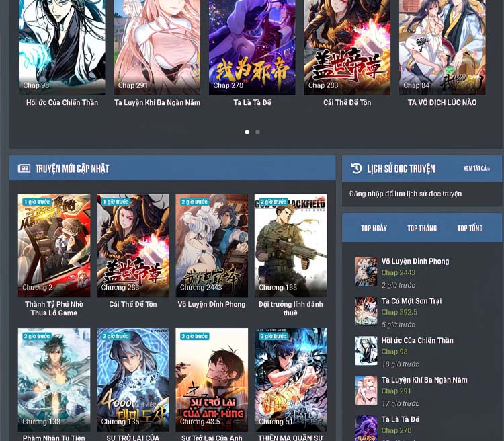Open Phàm Nhân Tu Tiên Chương 138 cover
The width and height of the screenshot is (504, 441).
click(54, 380)
